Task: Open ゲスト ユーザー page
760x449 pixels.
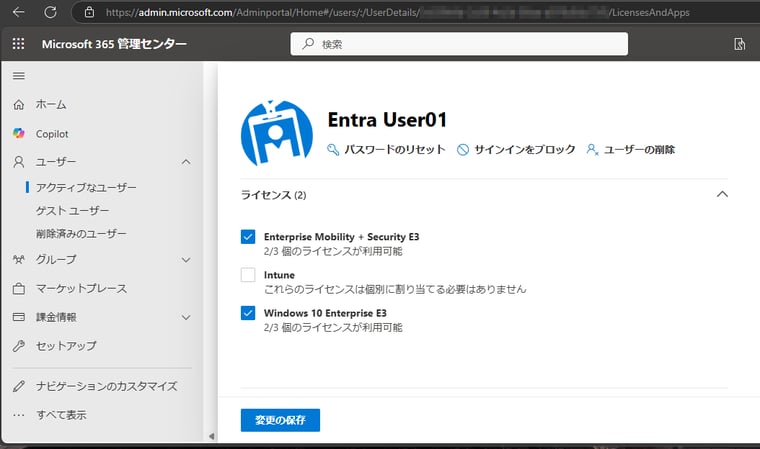Action: pyautogui.click(x=72, y=210)
